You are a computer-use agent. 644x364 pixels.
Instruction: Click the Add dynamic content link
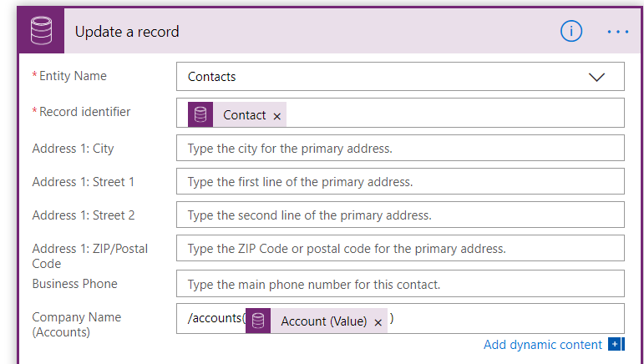[x=542, y=345]
